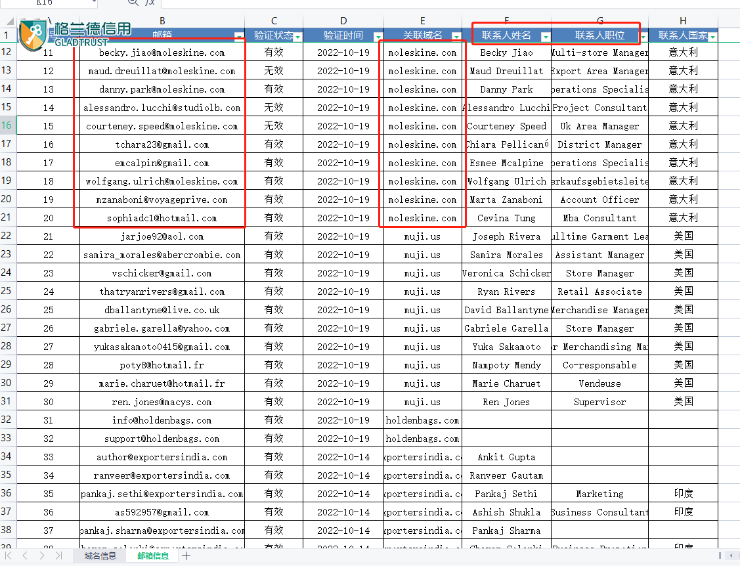This screenshot has height=566, width=740.
Task: Click cell tchara23@gmail.com
Action: pyautogui.click(x=162, y=144)
